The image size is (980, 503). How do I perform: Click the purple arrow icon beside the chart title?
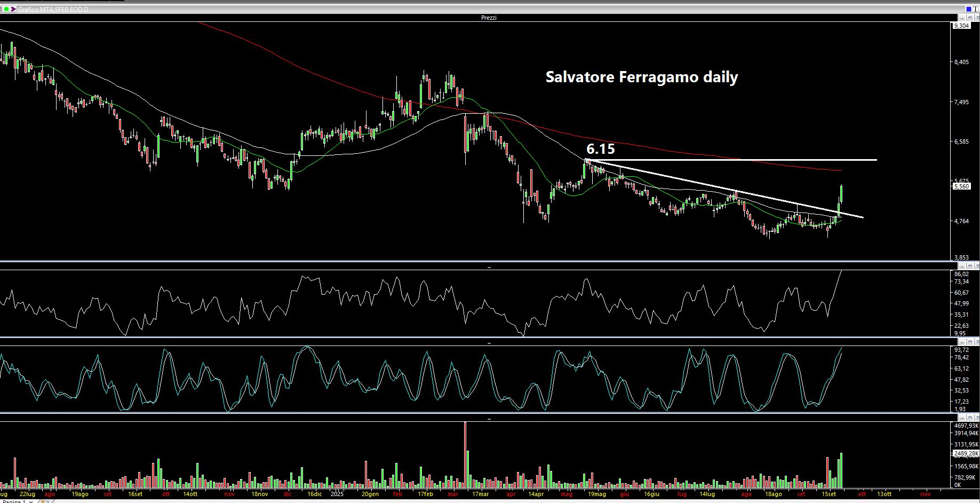point(13,9)
